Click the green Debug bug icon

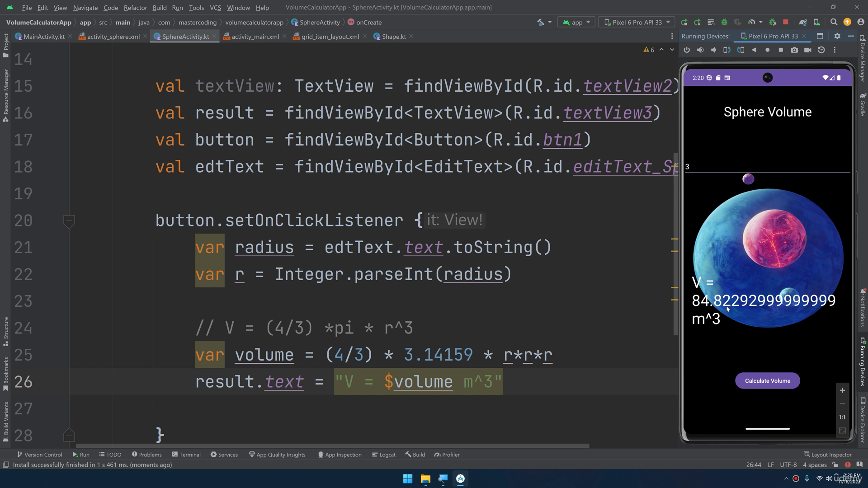click(724, 22)
